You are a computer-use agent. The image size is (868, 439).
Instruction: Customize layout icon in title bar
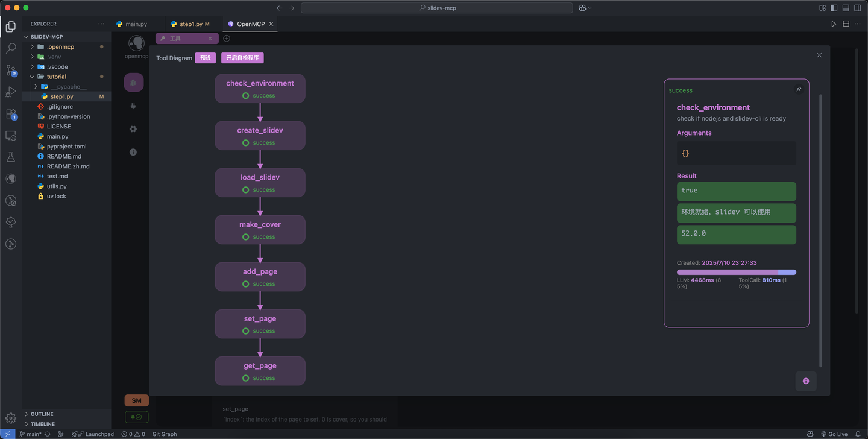822,8
